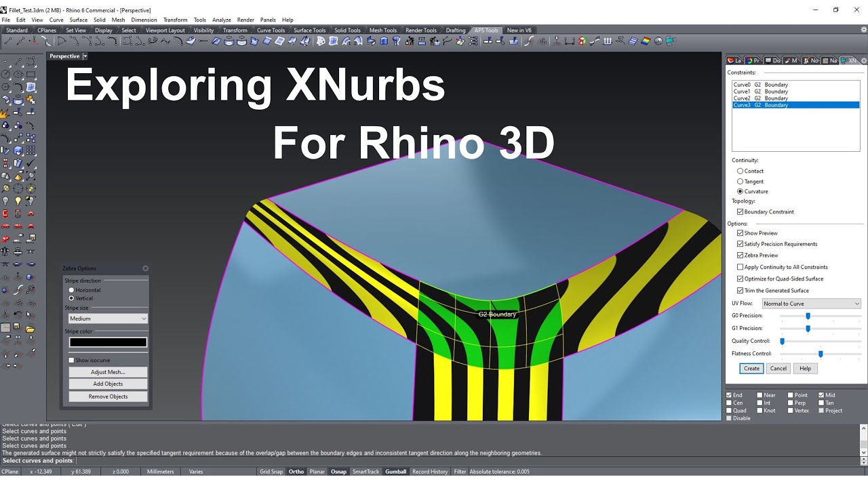Select the Ellipse tool in left sidebar

tap(18, 74)
